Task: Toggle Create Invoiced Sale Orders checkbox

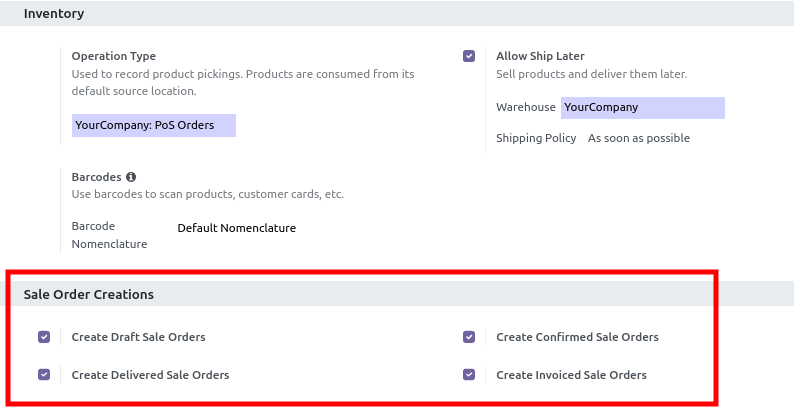Action: tap(469, 375)
